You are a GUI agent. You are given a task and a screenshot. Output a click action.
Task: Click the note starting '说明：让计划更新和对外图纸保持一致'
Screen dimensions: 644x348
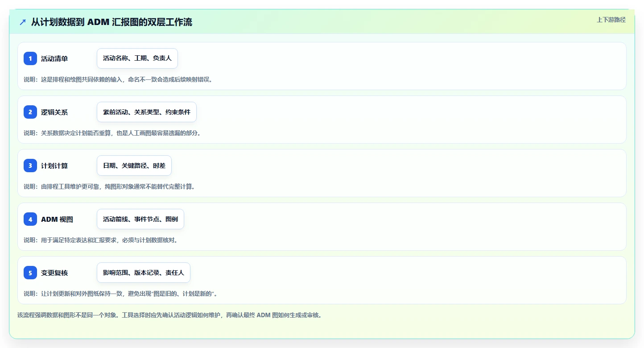click(120, 294)
